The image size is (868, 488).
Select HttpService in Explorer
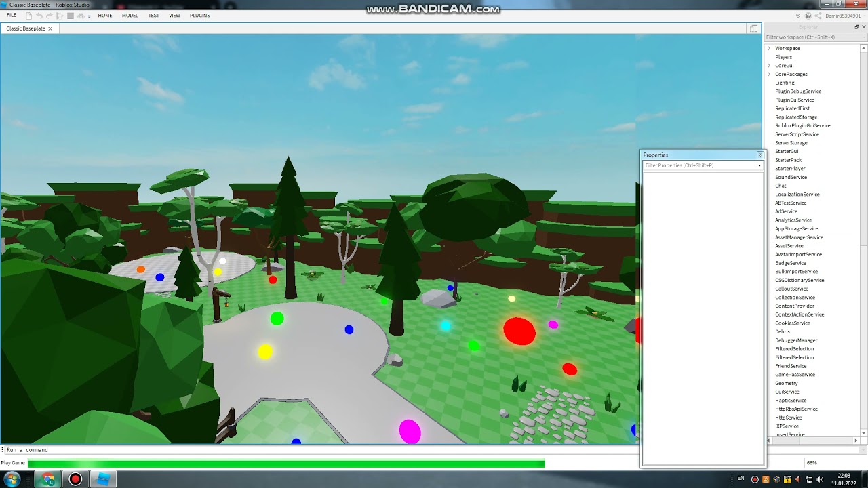(x=789, y=418)
